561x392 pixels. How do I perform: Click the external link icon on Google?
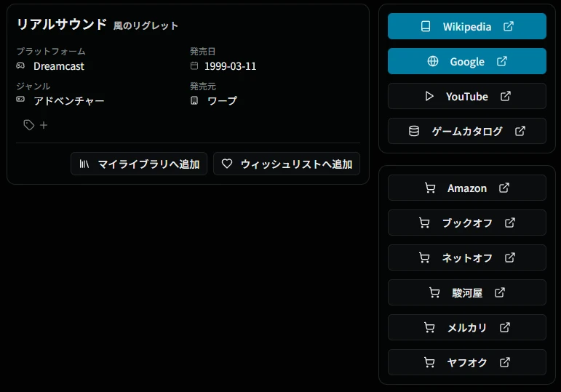502,61
